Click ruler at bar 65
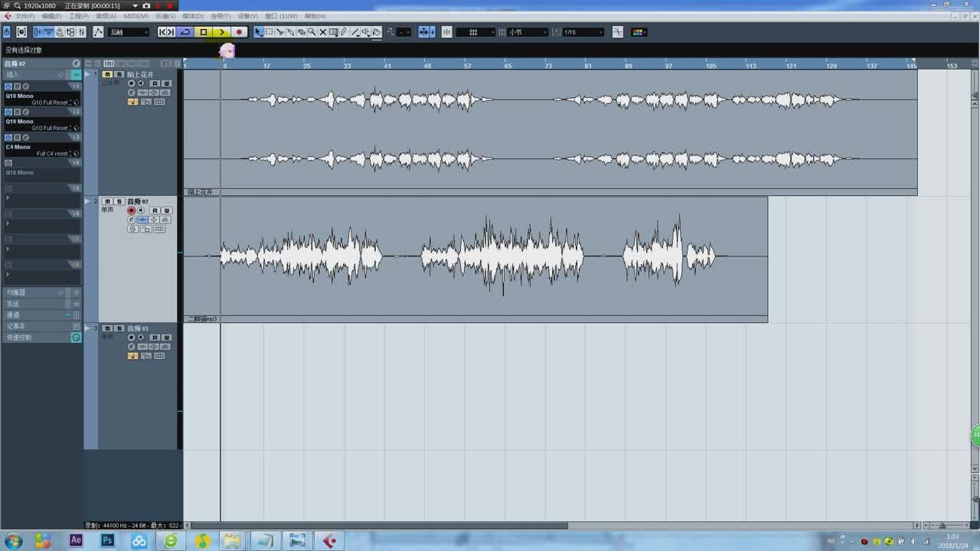Image resolution: width=980 pixels, height=551 pixels. (508, 66)
